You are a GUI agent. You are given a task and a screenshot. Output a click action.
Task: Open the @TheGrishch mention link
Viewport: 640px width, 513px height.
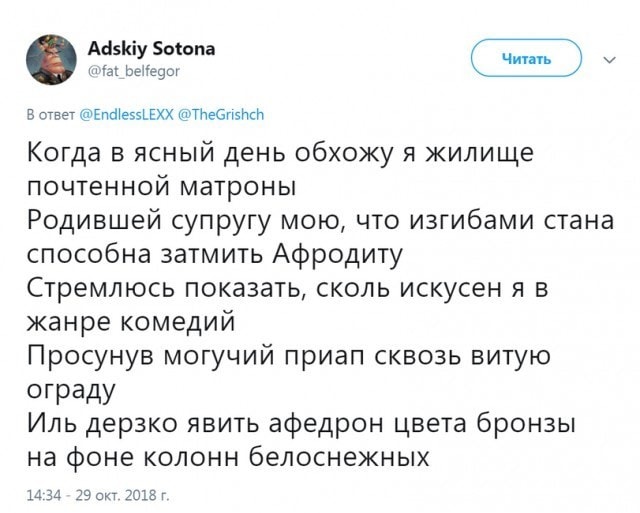219,114
